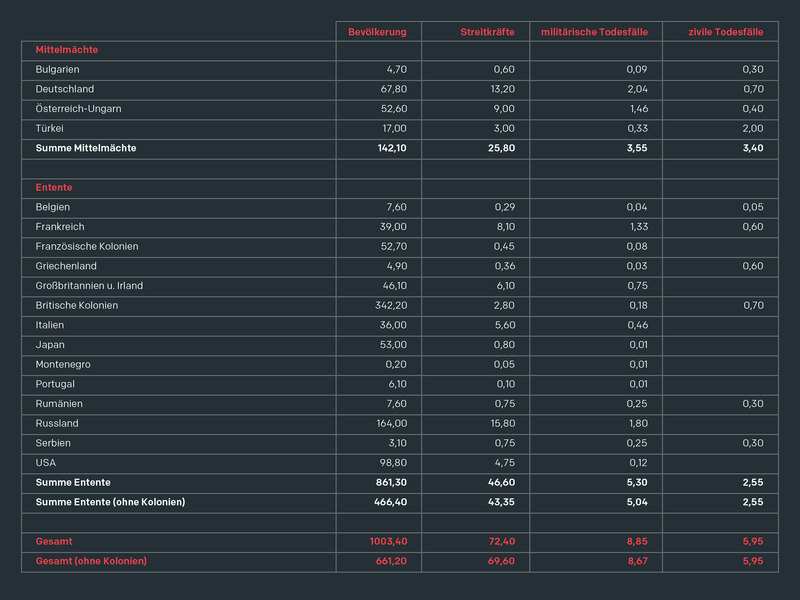
Task: Select Österreich-Ungarn population value 52,60
Action: click(394, 109)
